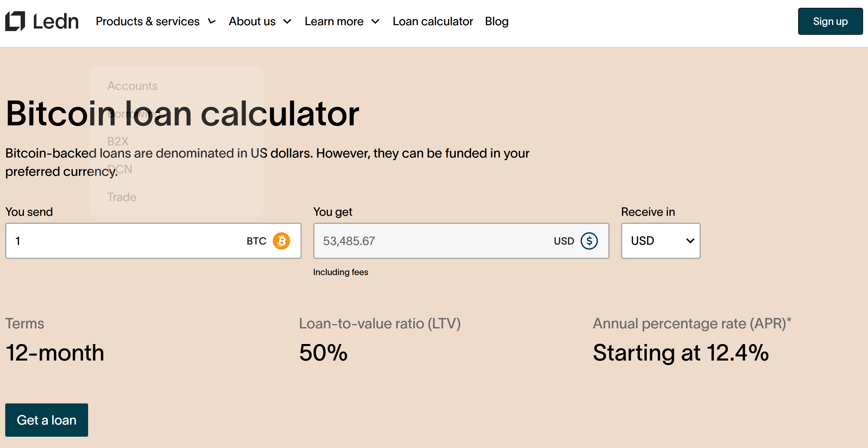Click the USD dollar sign icon
Viewport: 868px width, 448px height.
(589, 241)
